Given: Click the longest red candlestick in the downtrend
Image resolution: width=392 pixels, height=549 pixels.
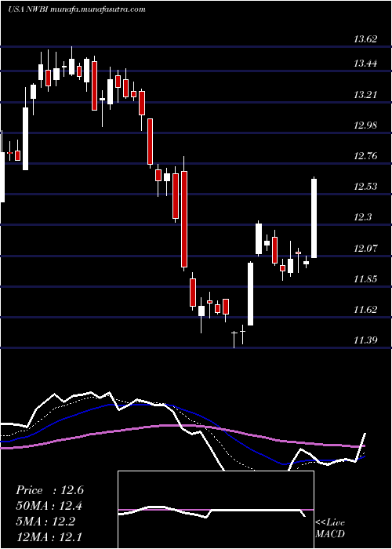Looking at the screenshot, I should point(184,219).
